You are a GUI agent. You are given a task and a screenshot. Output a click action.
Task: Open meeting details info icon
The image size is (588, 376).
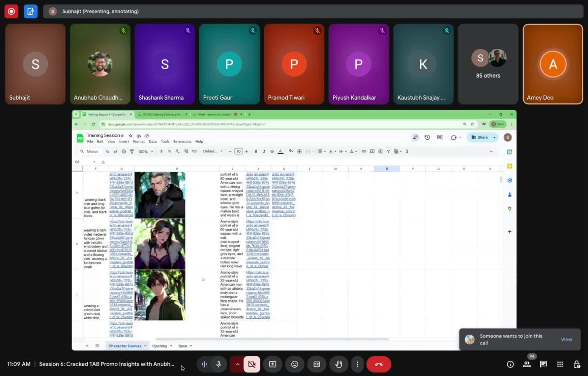pos(510,364)
